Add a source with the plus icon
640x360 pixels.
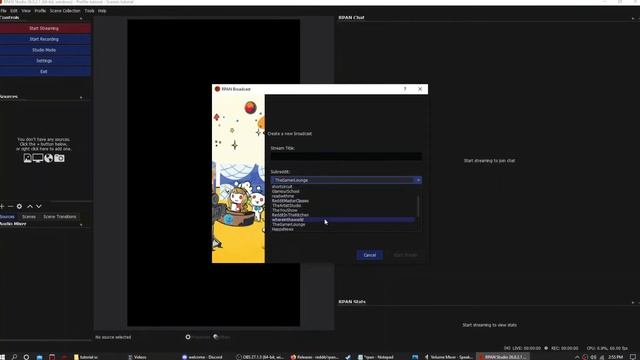point(2,207)
